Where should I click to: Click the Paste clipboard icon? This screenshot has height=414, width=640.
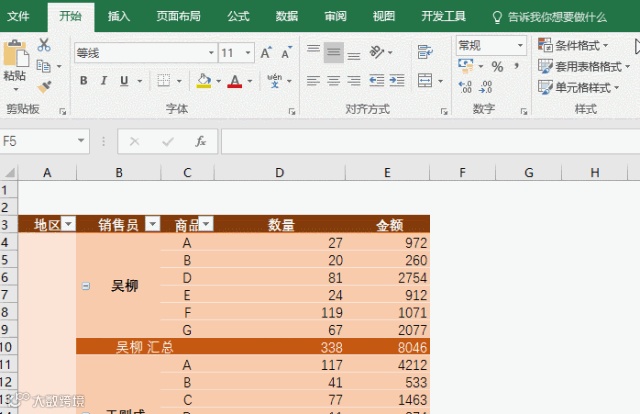click(x=16, y=53)
